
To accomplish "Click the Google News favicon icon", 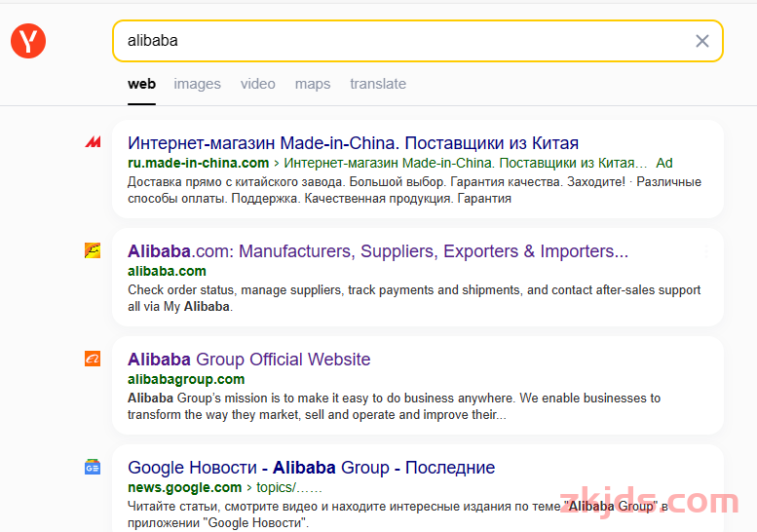I will [93, 467].
